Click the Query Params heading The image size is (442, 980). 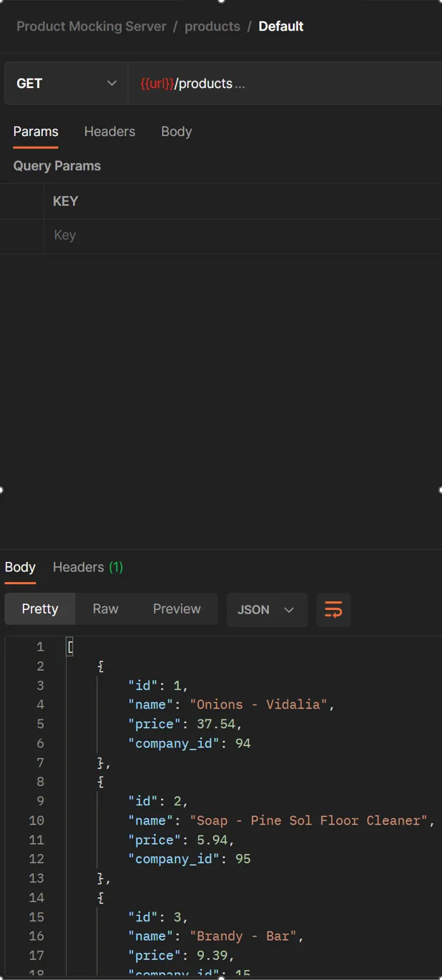(57, 166)
